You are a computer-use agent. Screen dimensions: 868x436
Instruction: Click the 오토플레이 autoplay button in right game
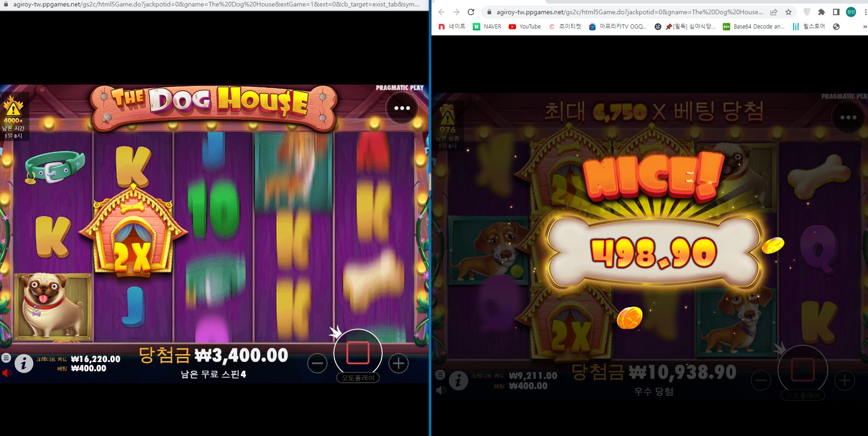pyautogui.click(x=803, y=395)
